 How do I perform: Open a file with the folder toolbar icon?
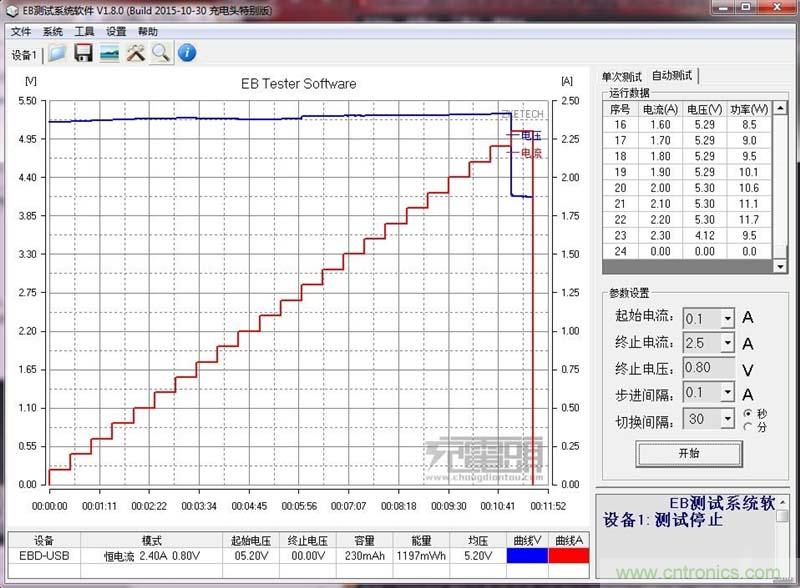click(55, 53)
